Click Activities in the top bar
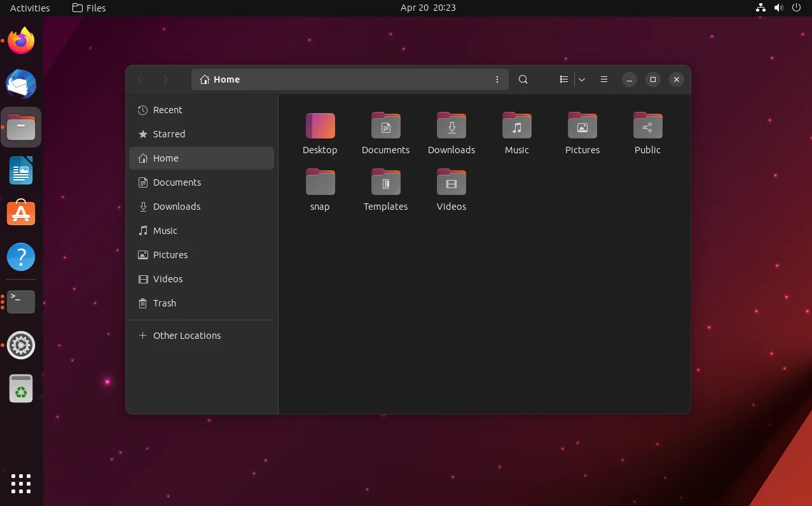 [30, 8]
